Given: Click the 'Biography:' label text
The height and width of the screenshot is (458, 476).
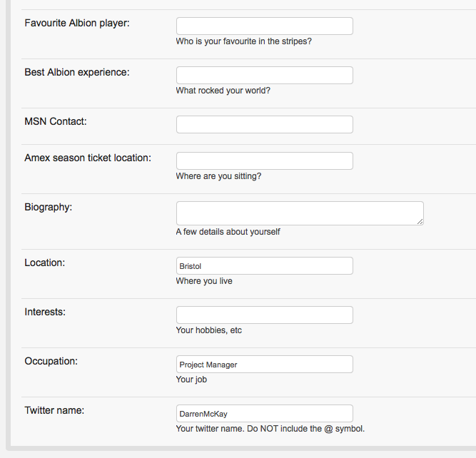Looking at the screenshot, I should 49,208.
